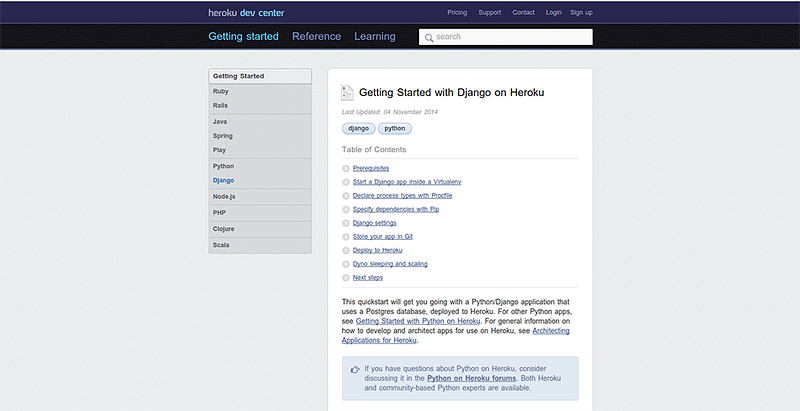Image resolution: width=800 pixels, height=411 pixels.
Task: Click the bullet icon beside Store your app in Git
Action: pyautogui.click(x=346, y=237)
